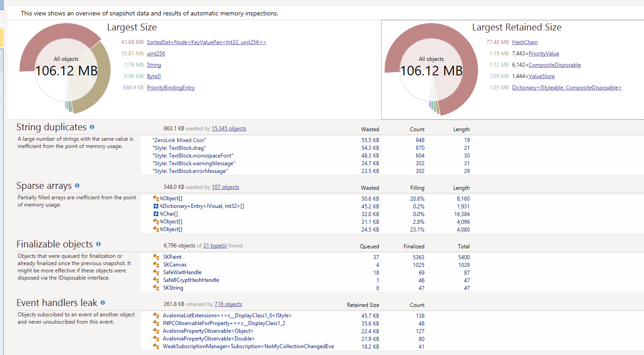Click the Char[] type icon
644x355 pixels.
(156, 214)
